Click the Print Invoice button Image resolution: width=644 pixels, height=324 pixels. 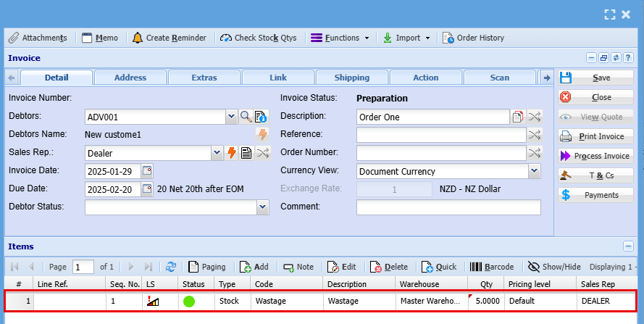(595, 136)
